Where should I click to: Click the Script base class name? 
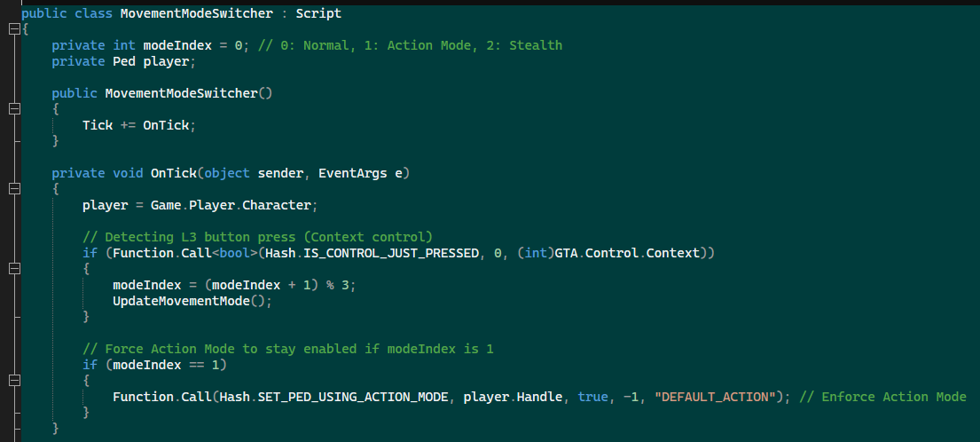[318, 13]
